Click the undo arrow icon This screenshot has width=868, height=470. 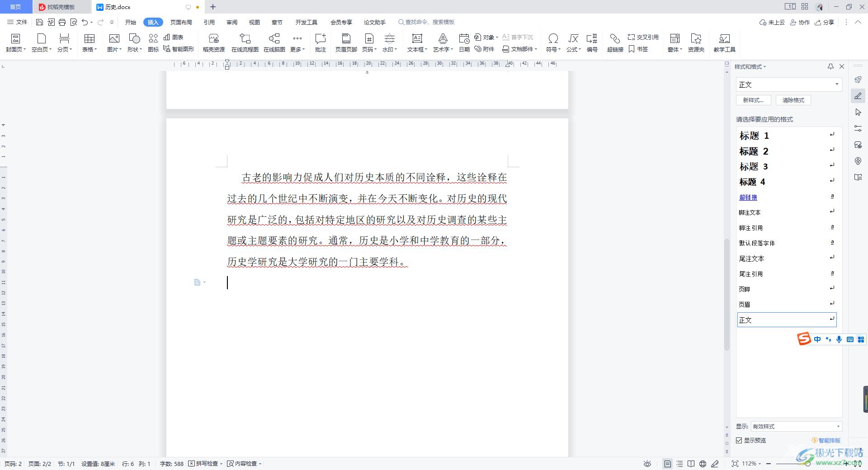click(85, 22)
